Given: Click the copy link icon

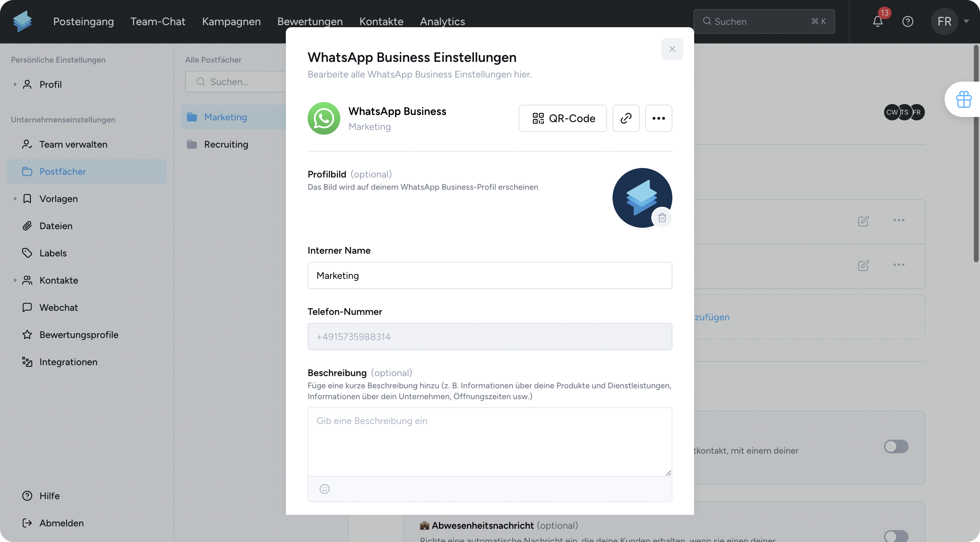Looking at the screenshot, I should point(626,118).
